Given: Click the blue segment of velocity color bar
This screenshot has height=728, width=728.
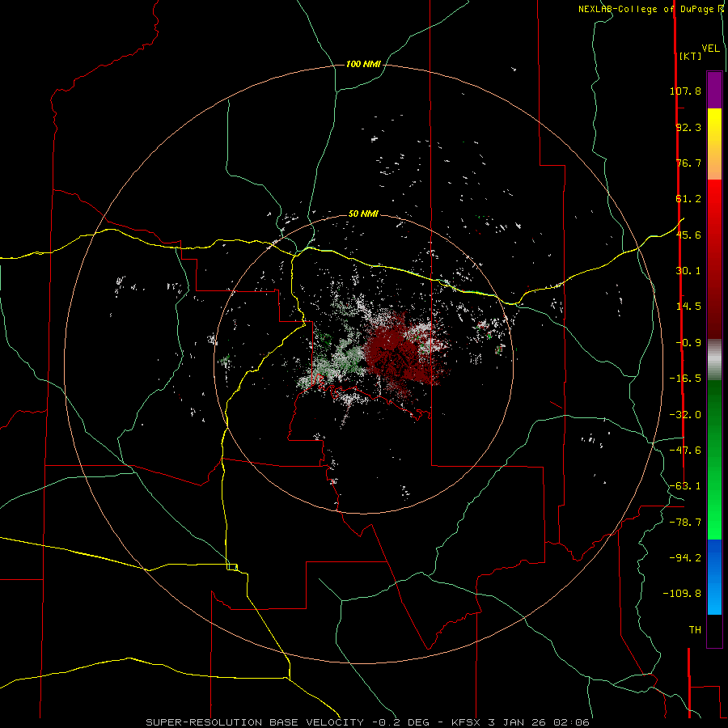Looking at the screenshot, I should [x=714, y=577].
